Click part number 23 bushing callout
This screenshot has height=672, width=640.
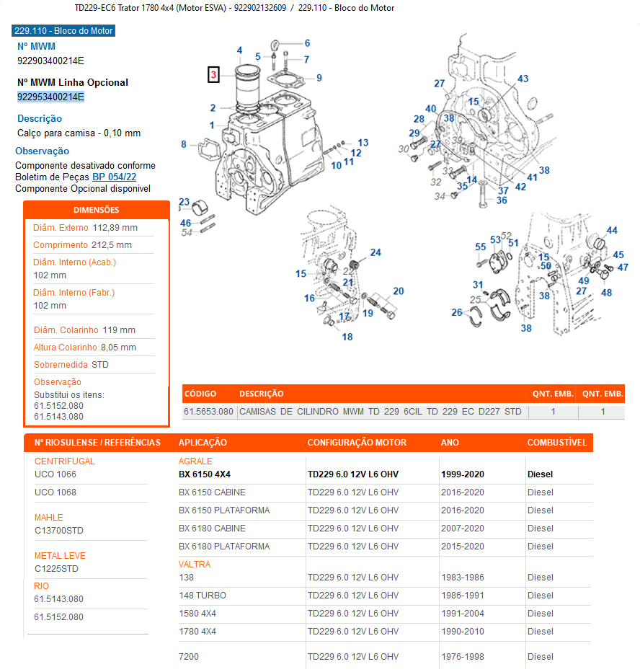click(x=185, y=202)
